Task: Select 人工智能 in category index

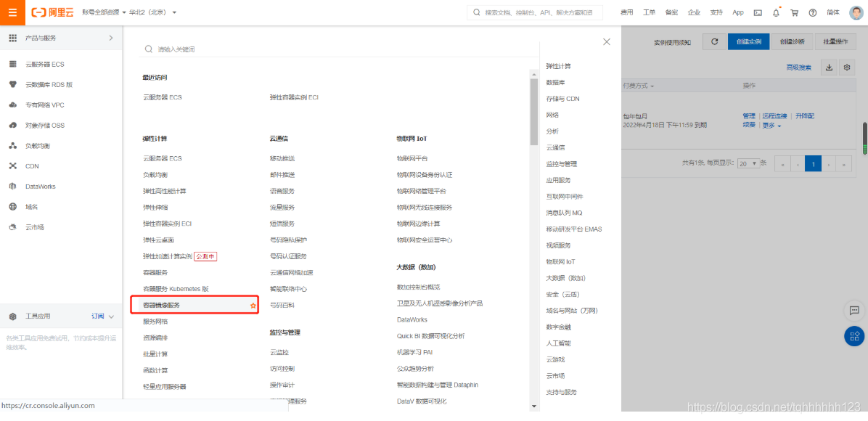Action: pos(559,343)
